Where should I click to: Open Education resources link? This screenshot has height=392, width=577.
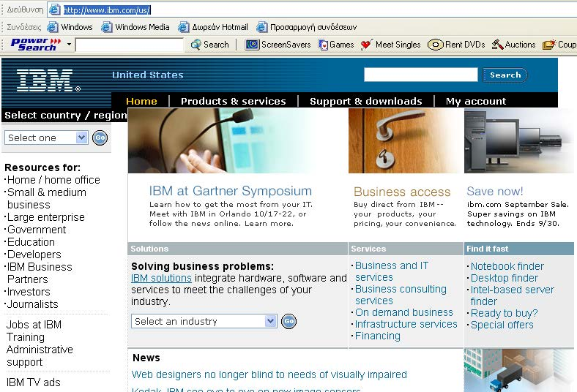(31, 242)
